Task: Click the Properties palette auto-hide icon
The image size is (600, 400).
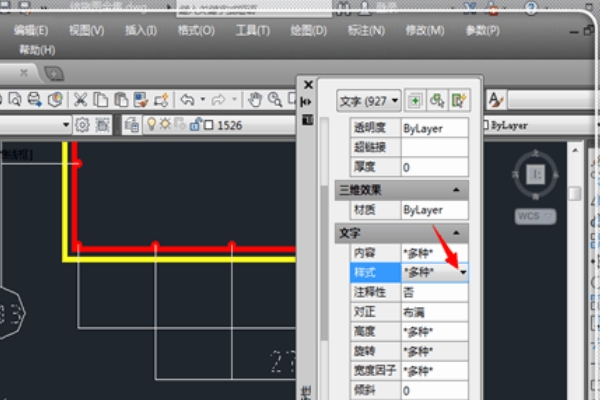Action: tap(307, 102)
